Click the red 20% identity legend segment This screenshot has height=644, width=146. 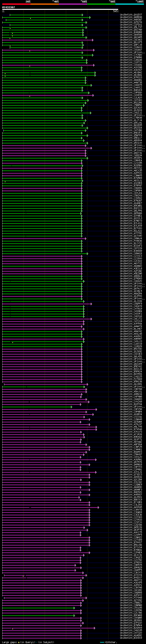tap(16, 4)
